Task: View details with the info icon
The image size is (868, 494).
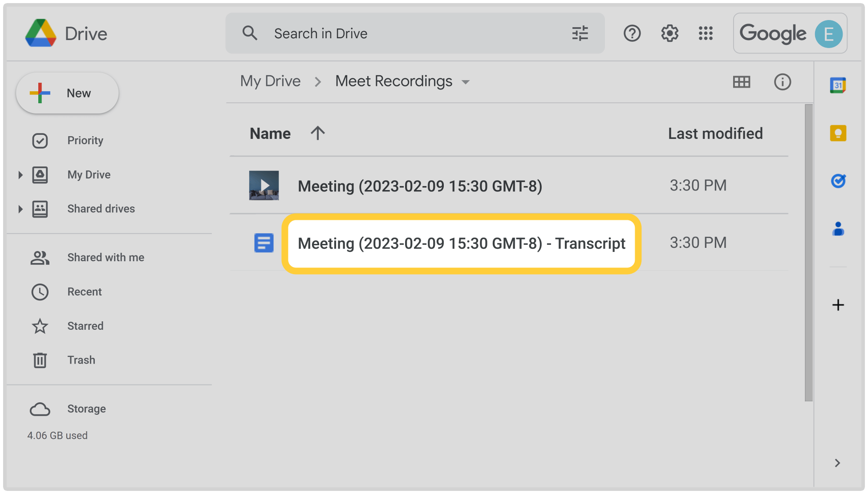Action: (782, 82)
